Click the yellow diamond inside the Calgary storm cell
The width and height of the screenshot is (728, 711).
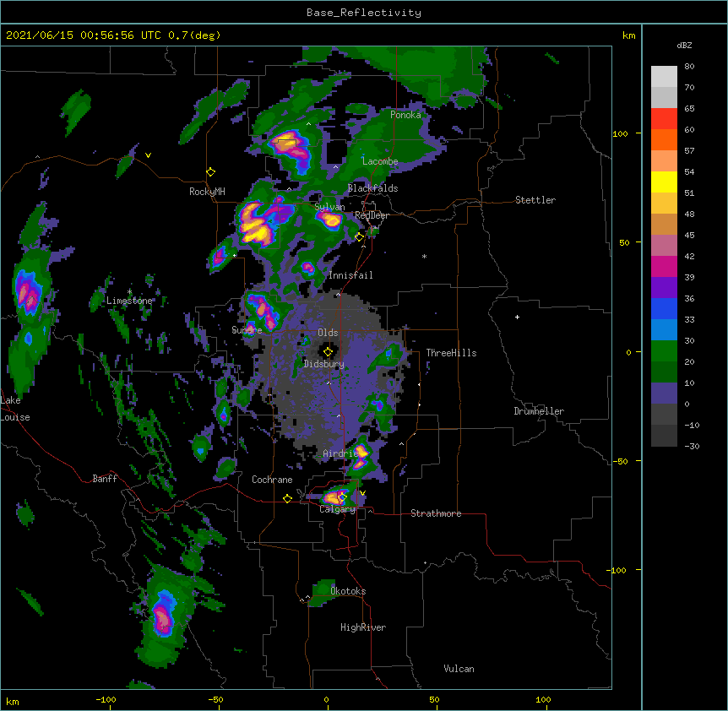(x=342, y=497)
